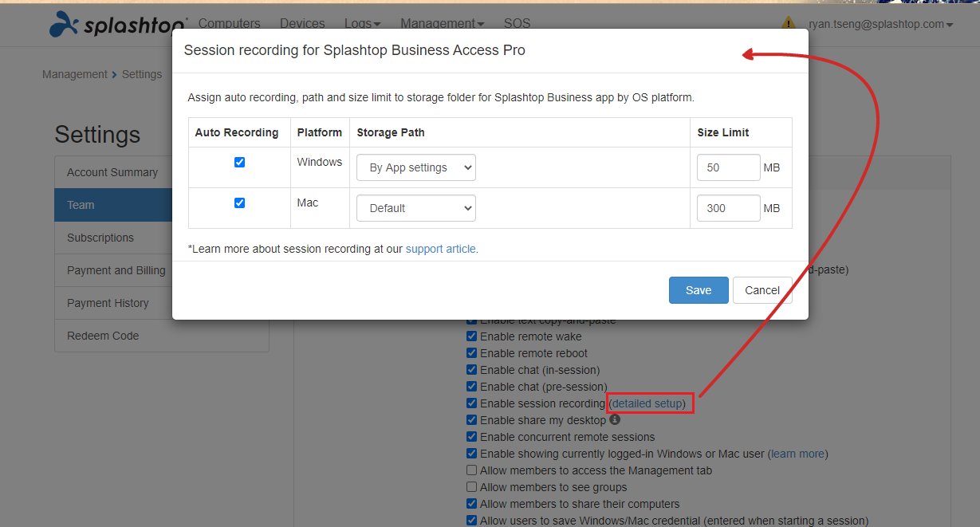
Task: Toggle showing currently logged-in user checkbox
Action: click(472, 454)
